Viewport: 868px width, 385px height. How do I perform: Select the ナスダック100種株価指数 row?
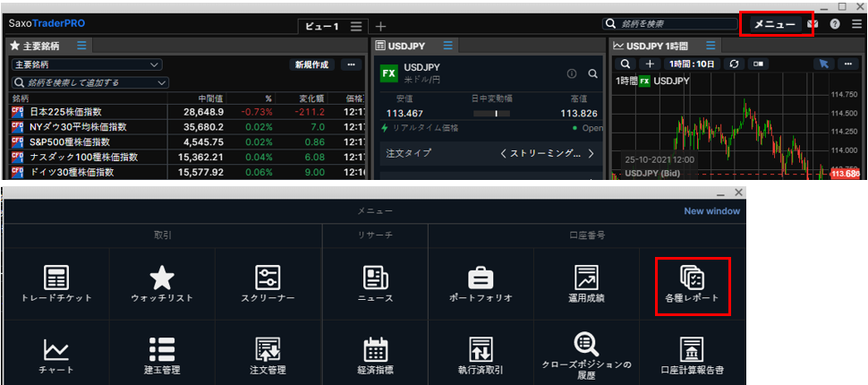coord(187,157)
